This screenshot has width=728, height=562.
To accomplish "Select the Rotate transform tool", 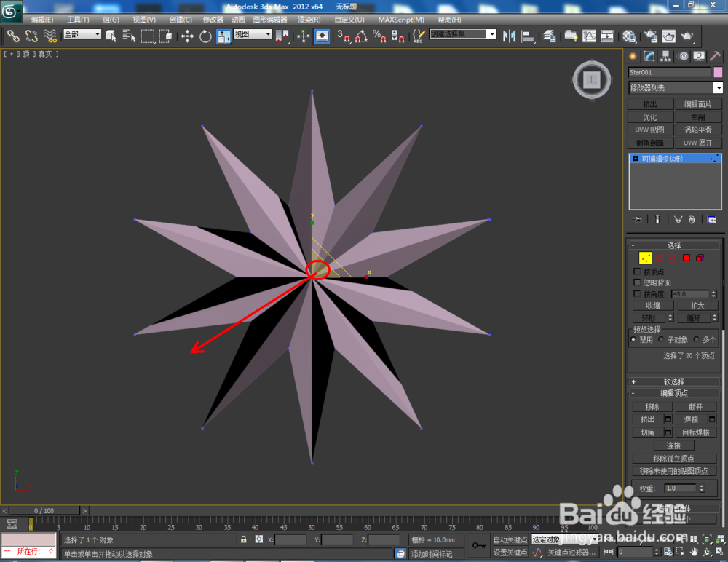I will (205, 36).
